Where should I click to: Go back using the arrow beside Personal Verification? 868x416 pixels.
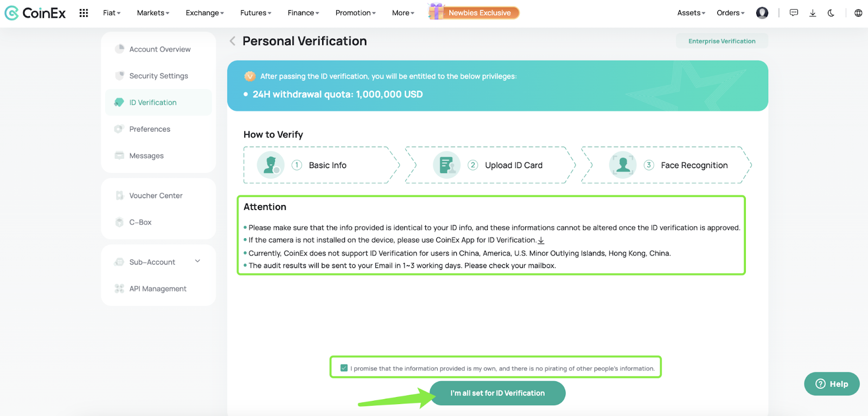(232, 41)
